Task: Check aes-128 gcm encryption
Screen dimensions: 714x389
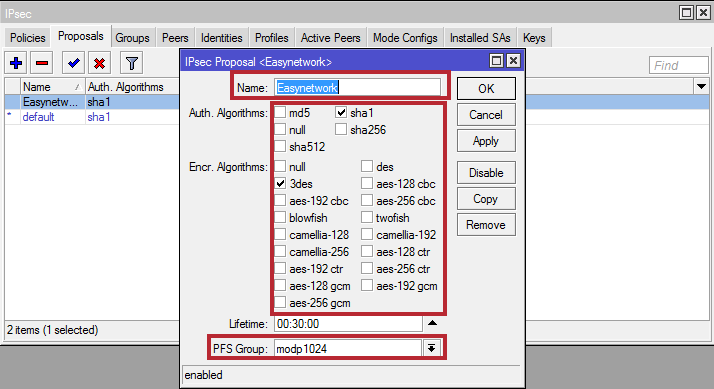Action: pyautogui.click(x=280, y=286)
